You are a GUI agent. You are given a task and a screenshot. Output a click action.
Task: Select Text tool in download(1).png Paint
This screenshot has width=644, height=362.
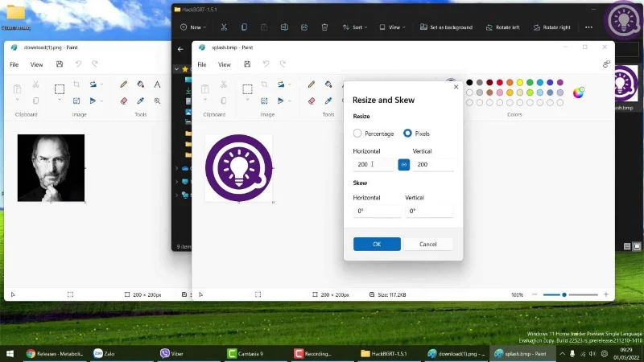pyautogui.click(x=157, y=84)
